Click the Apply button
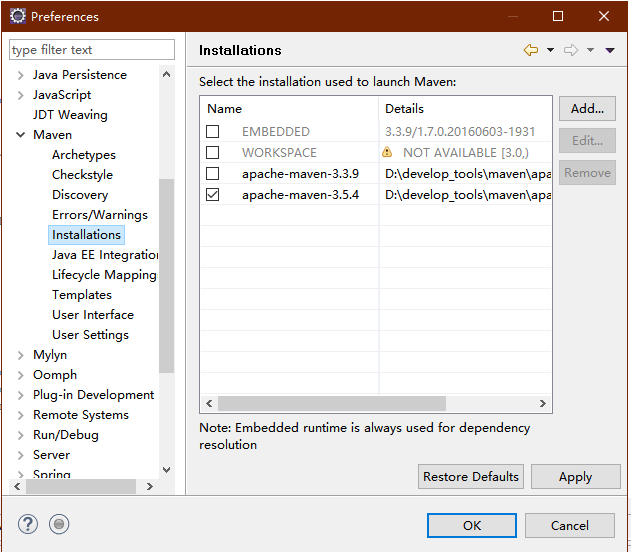This screenshot has width=631, height=552. (x=575, y=477)
